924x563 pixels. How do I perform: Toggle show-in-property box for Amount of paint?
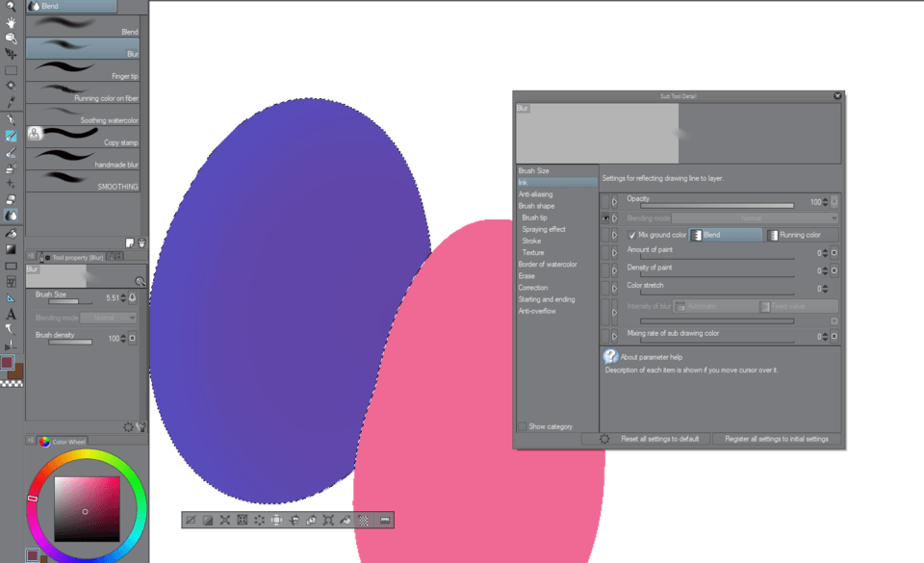(x=605, y=253)
